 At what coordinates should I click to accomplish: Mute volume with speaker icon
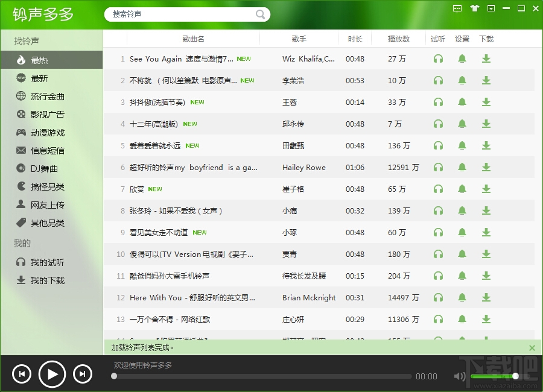click(x=460, y=376)
